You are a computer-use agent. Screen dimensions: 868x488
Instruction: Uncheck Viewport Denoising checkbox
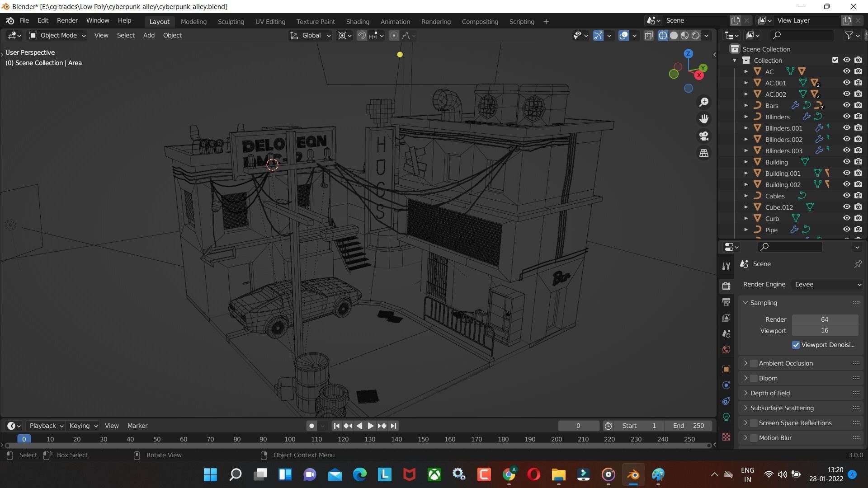pyautogui.click(x=796, y=345)
